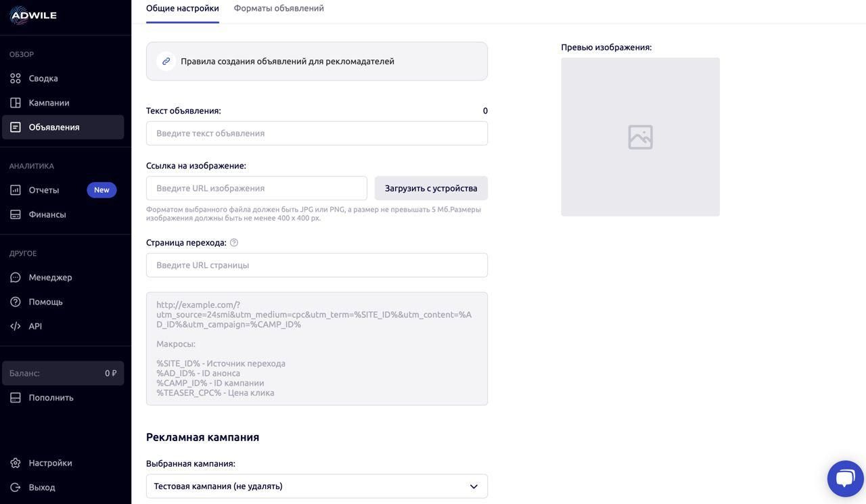Expand the Выбранная кампания dropdown
The height and width of the screenshot is (504, 866).
pyautogui.click(x=317, y=486)
